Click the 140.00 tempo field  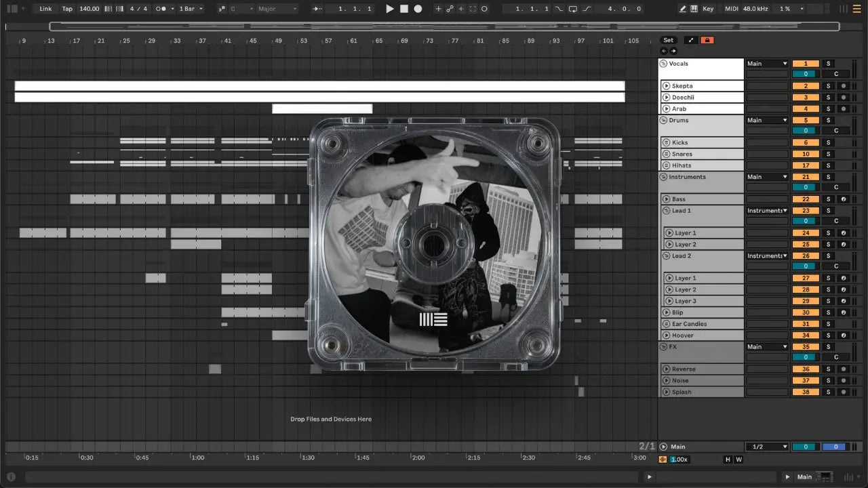pos(89,9)
